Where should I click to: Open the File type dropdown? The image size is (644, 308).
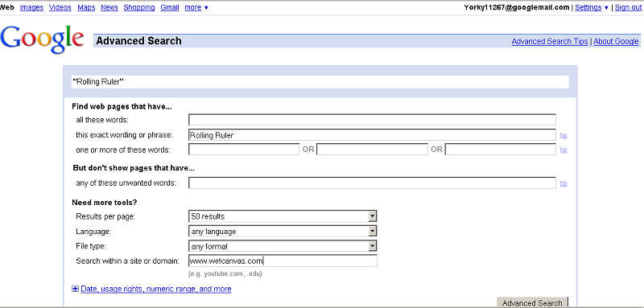pyautogui.click(x=283, y=246)
